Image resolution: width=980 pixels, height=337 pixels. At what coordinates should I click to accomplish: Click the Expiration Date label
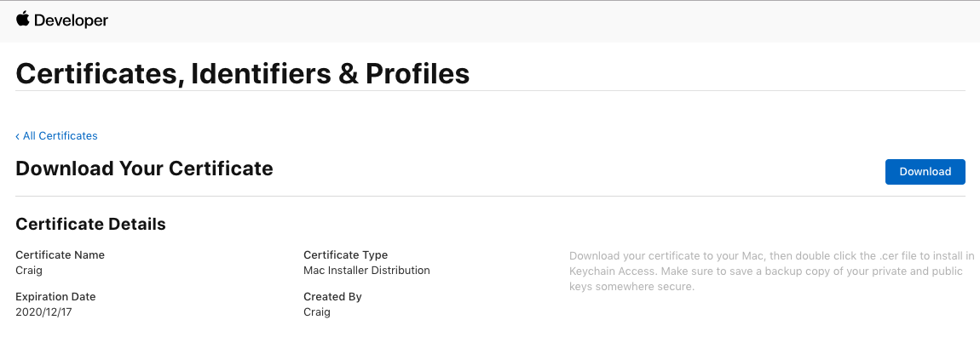pos(55,297)
